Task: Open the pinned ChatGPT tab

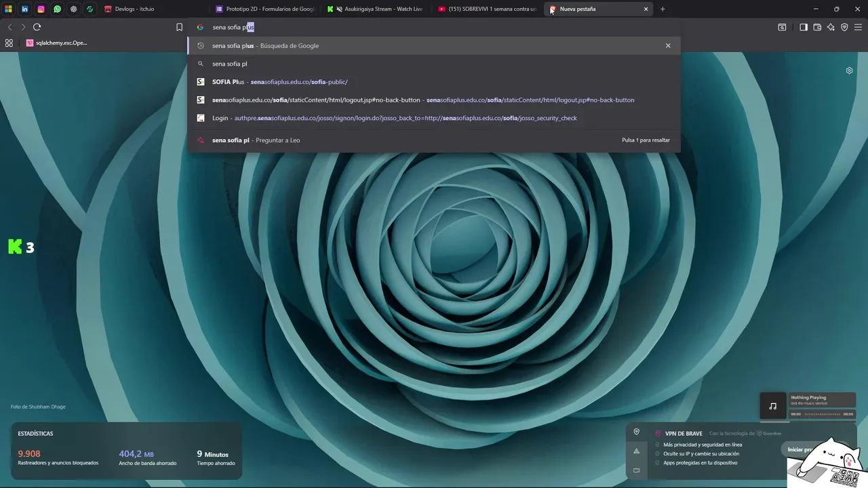Action: pyautogui.click(x=74, y=9)
